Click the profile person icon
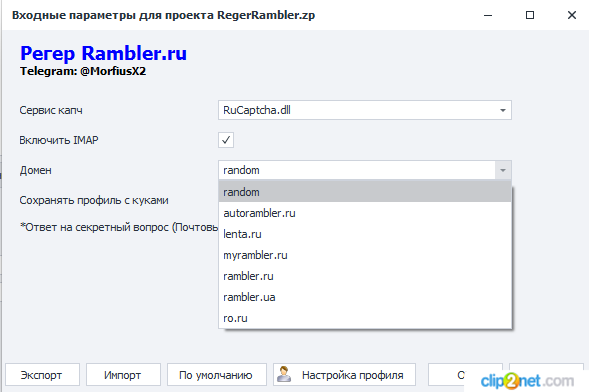This screenshot has width=589, height=392. point(284,374)
